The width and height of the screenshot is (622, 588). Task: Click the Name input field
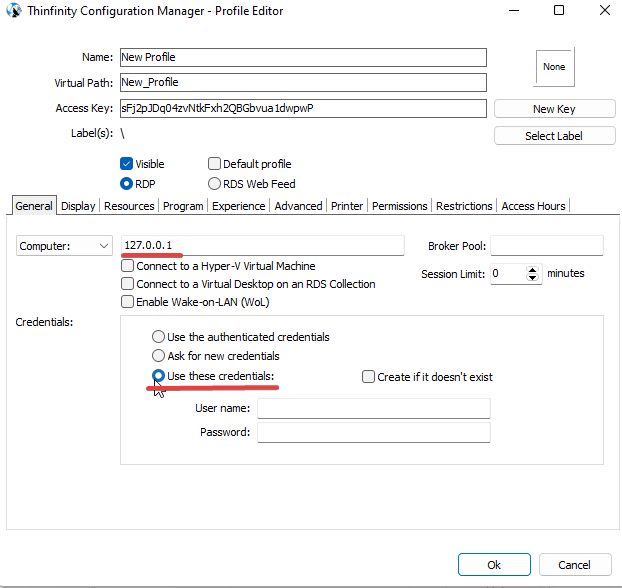click(303, 58)
